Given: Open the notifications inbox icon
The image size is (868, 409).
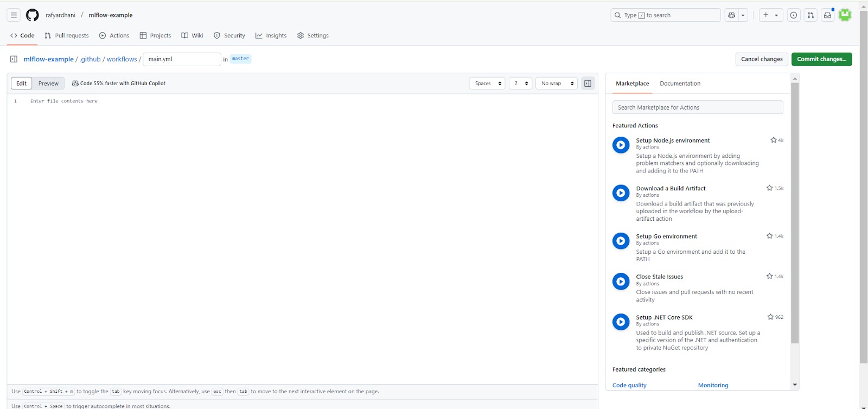Looking at the screenshot, I should pyautogui.click(x=827, y=15).
